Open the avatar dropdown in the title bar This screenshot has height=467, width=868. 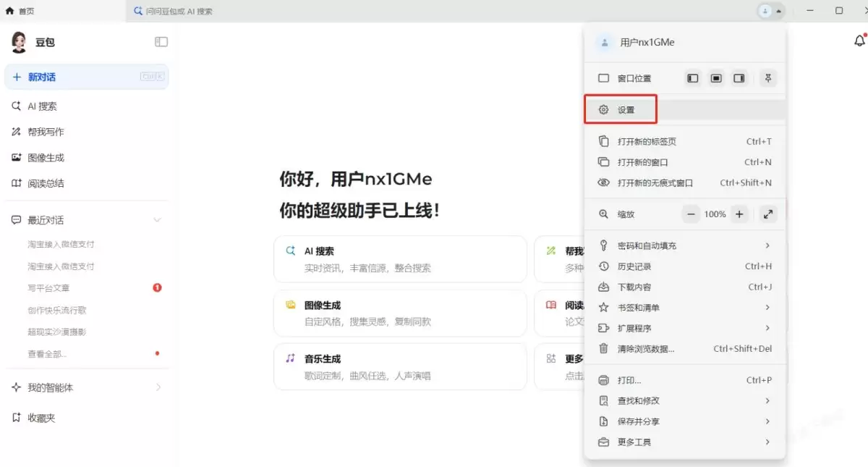pos(770,11)
